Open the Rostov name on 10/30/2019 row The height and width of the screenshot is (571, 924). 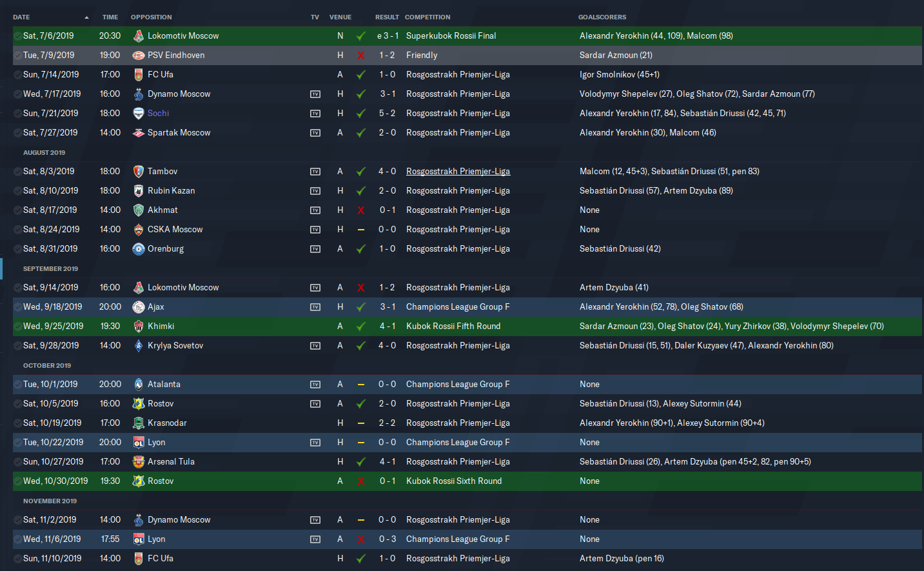coord(161,481)
